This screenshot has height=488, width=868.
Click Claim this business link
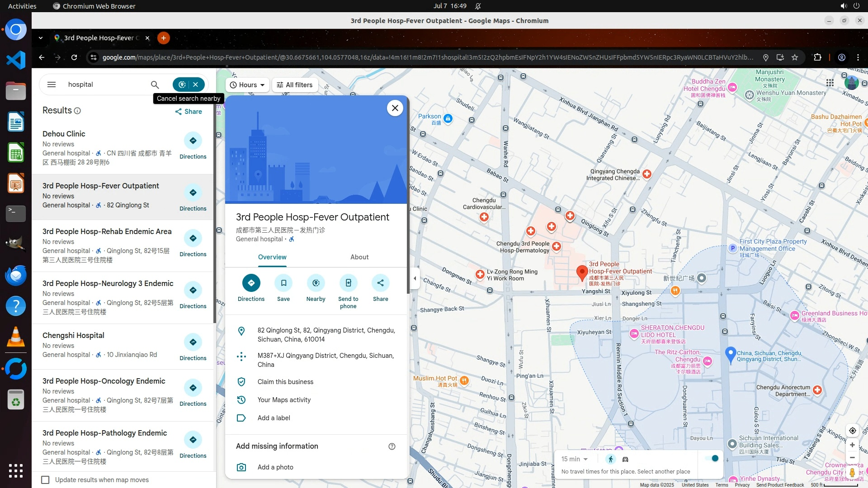(285, 382)
